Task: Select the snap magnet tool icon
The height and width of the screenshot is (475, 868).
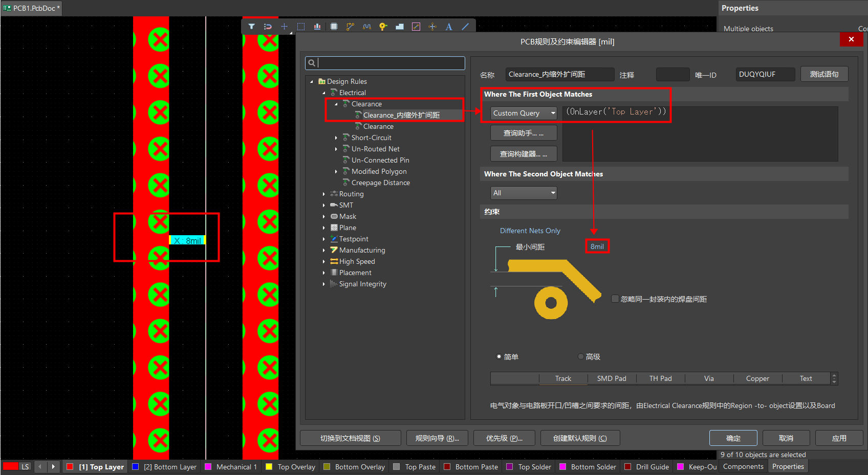Action: click(x=268, y=27)
